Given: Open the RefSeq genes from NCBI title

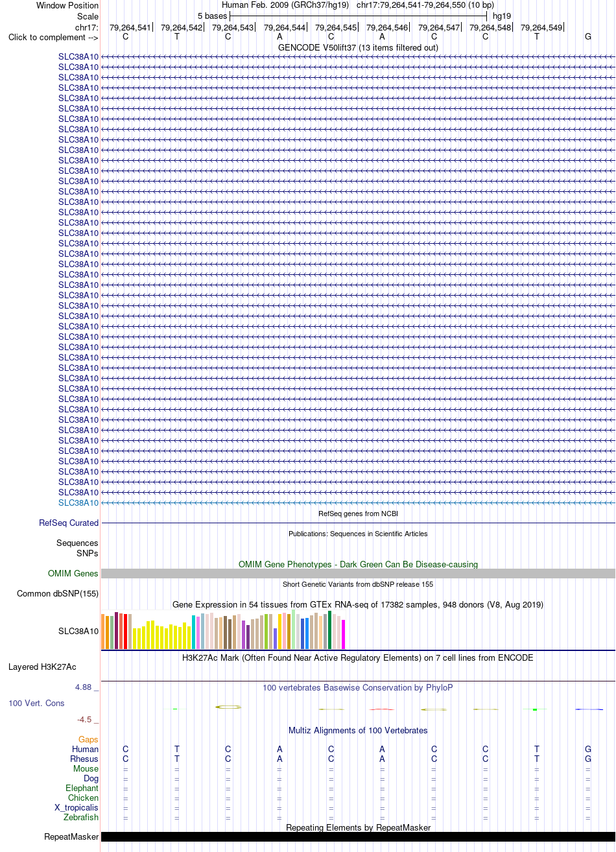Looking at the screenshot, I should tap(358, 514).
